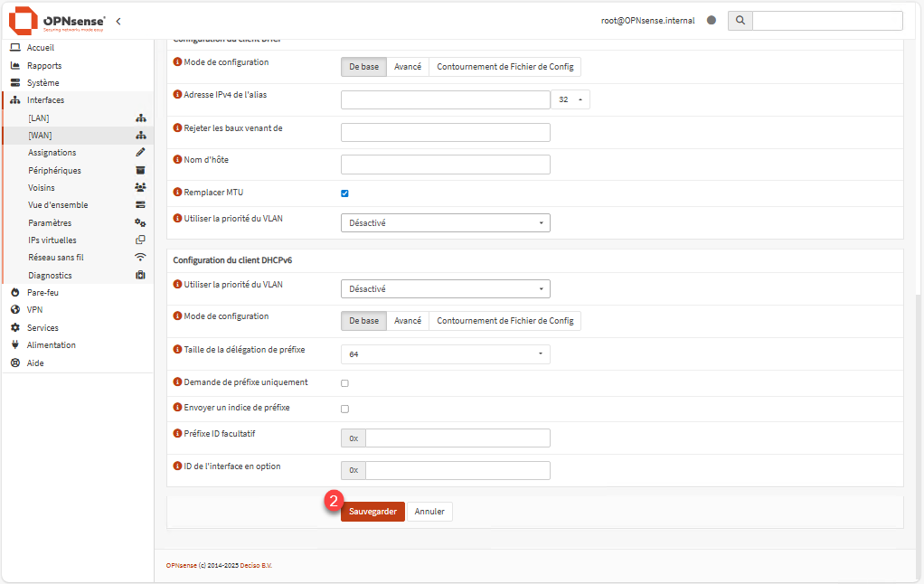Click the pencil icon next to Assignations
The width and height of the screenshot is (924, 584).
(140, 153)
